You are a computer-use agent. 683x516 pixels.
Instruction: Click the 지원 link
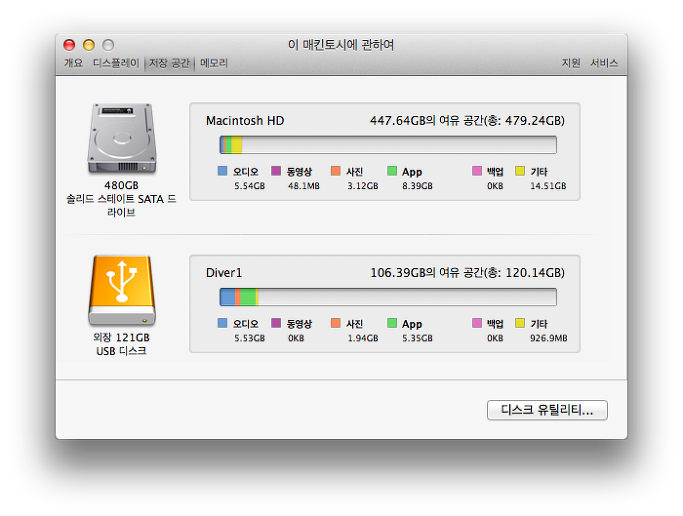coord(570,63)
